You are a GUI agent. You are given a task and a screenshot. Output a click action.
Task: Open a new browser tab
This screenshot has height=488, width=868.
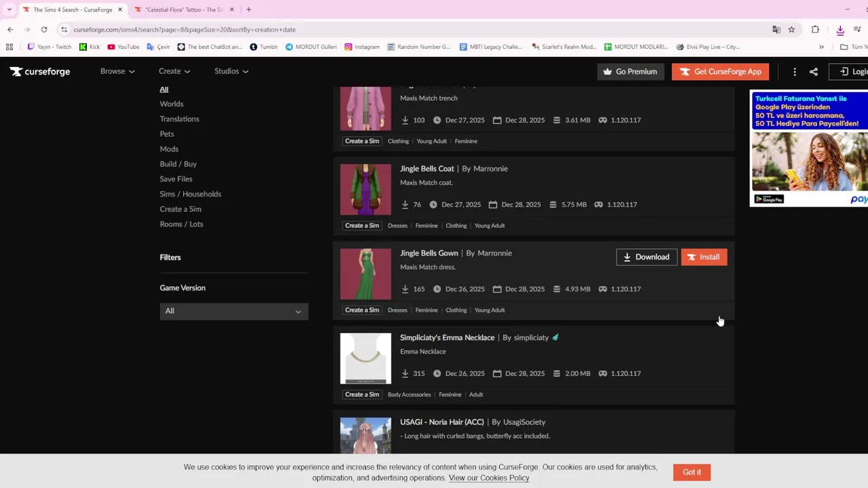pos(249,9)
